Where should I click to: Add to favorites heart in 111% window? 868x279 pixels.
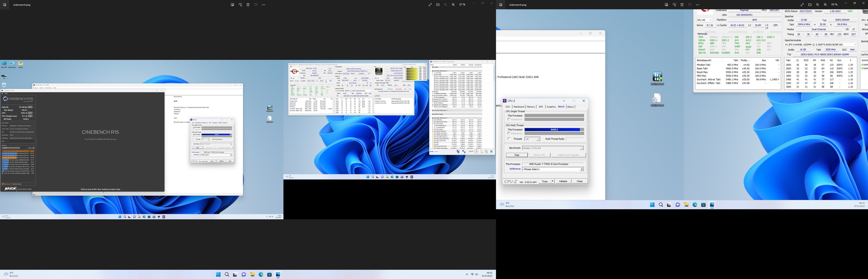(690, 5)
